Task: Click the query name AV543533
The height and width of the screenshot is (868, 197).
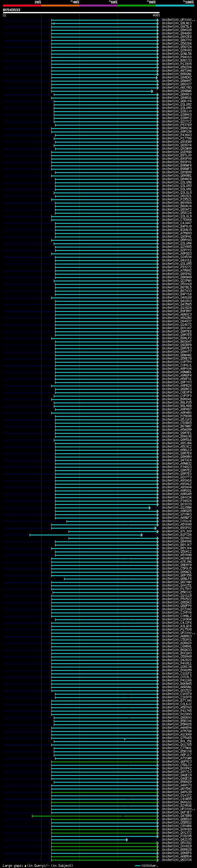Action: [11, 10]
